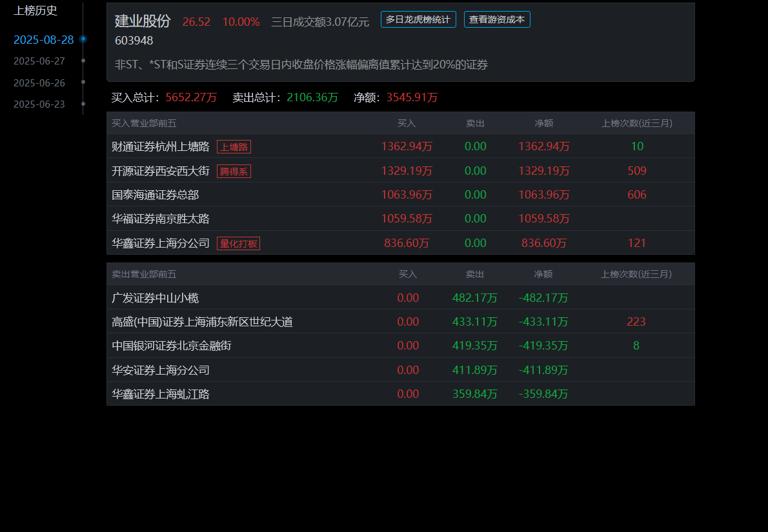Open 开源证券西安西大街 broker row
Screen dimensions: 768x532
[x=400, y=170]
